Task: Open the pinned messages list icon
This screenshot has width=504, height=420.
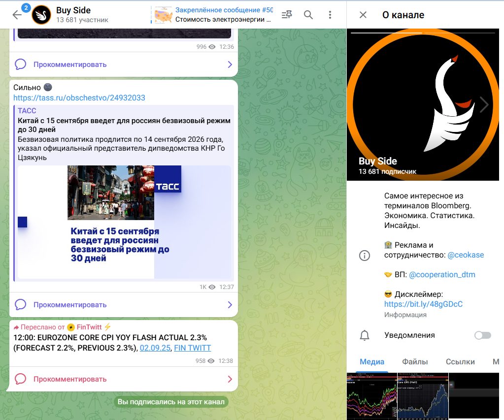Action: coord(287,15)
